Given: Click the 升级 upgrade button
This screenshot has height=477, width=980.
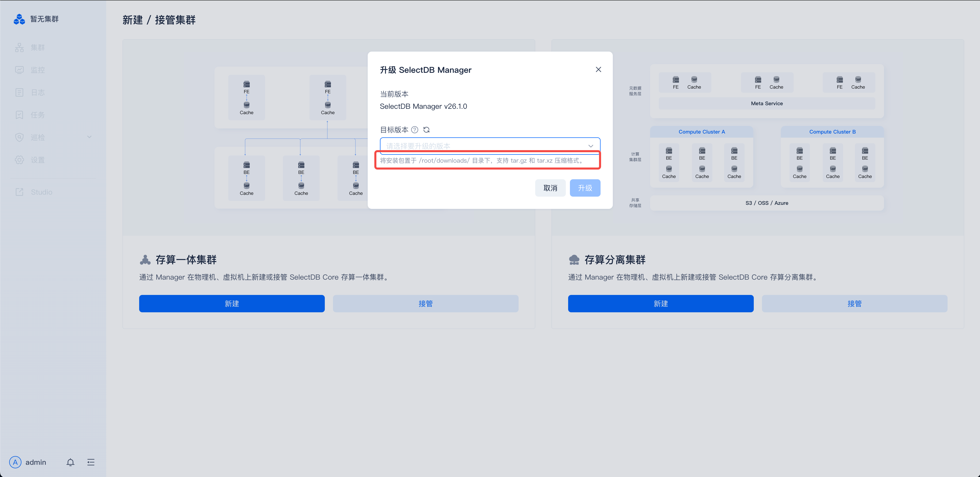Looking at the screenshot, I should tap(585, 188).
